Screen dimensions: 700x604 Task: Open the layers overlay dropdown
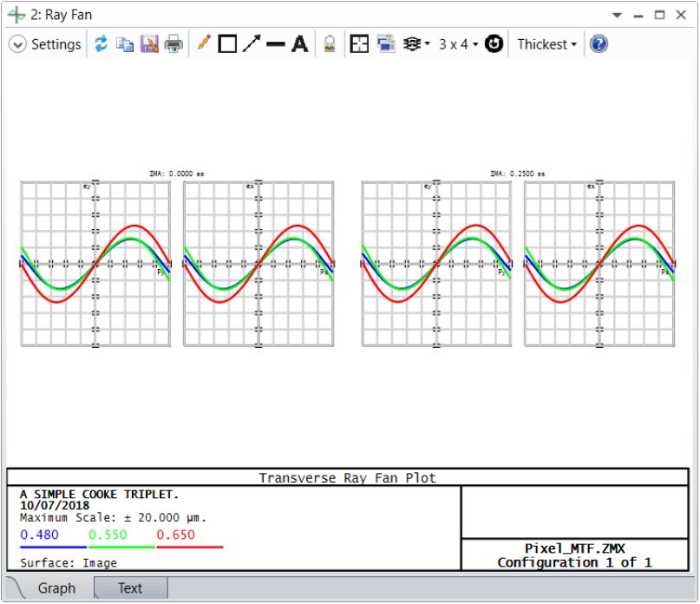(416, 43)
